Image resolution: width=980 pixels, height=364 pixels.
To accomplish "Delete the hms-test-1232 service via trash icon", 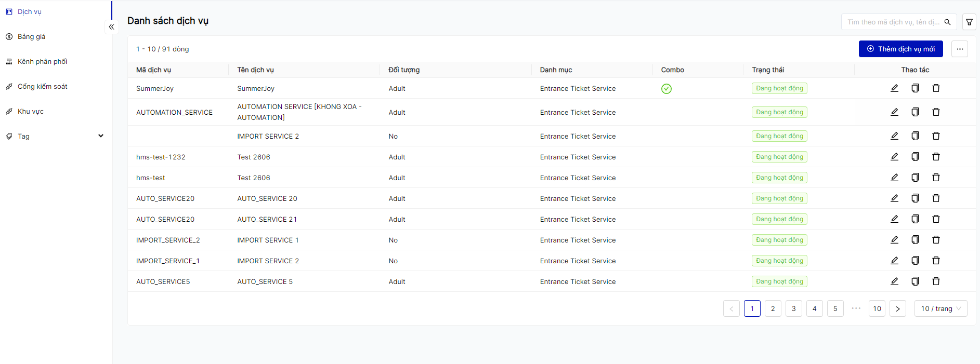I will click(936, 157).
